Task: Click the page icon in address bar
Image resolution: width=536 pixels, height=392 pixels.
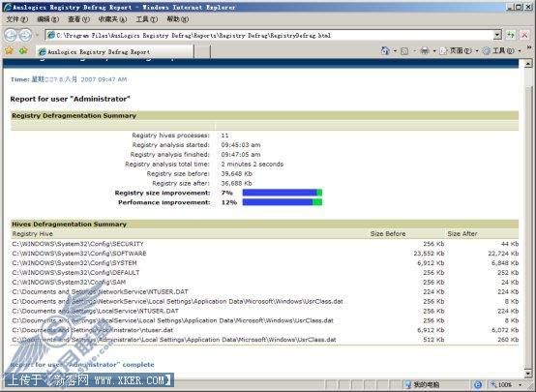Action: click(x=51, y=35)
